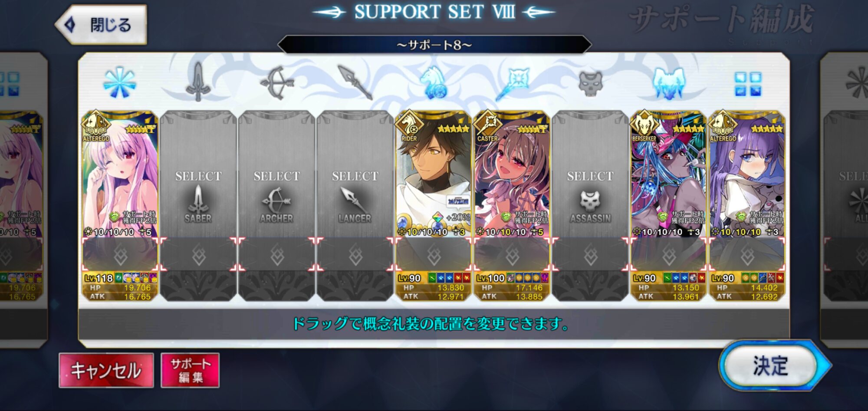Click the All-class snowflake icon
868x411 pixels.
click(x=120, y=82)
